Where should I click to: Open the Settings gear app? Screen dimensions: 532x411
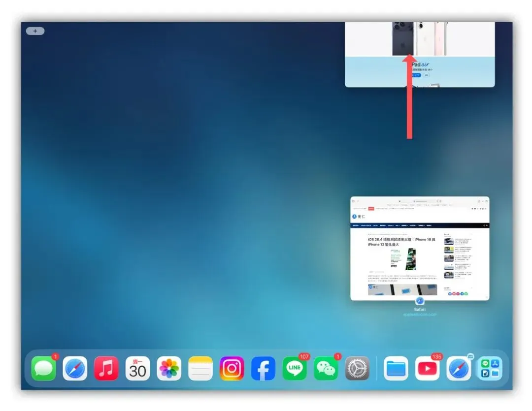point(357,369)
